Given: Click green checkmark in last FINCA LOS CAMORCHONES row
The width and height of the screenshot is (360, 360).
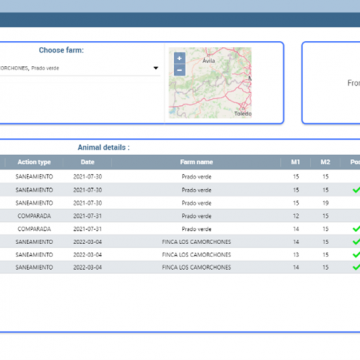Looking at the screenshot, I should click(x=356, y=267).
